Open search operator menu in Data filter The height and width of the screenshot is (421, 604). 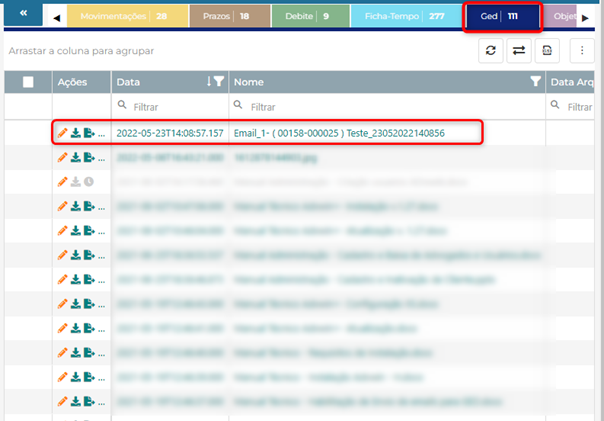(122, 105)
